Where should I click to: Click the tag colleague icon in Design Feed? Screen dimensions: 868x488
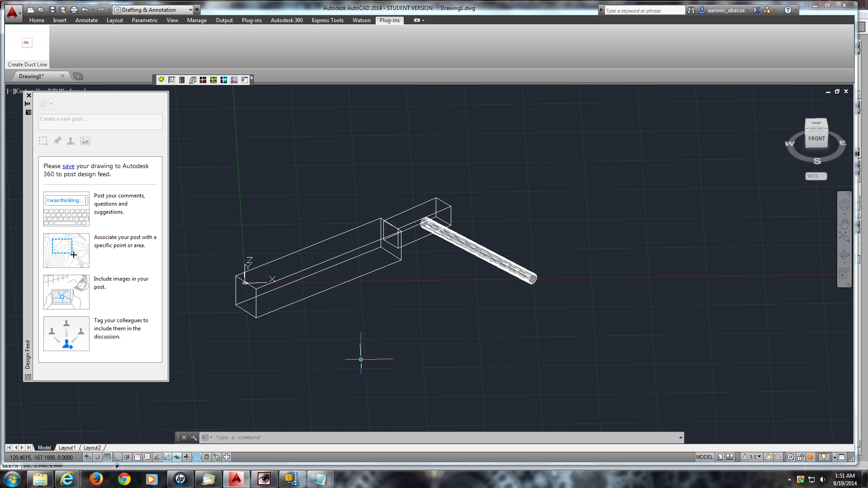(71, 141)
